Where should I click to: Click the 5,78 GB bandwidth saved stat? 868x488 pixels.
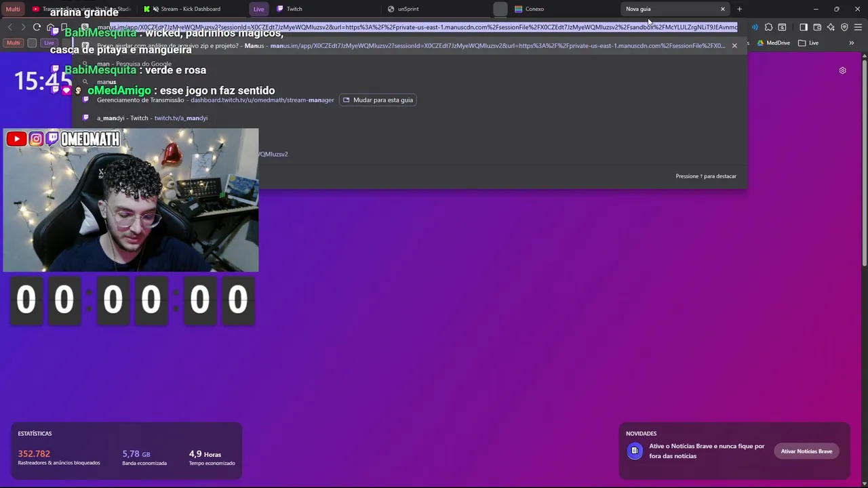144,457
